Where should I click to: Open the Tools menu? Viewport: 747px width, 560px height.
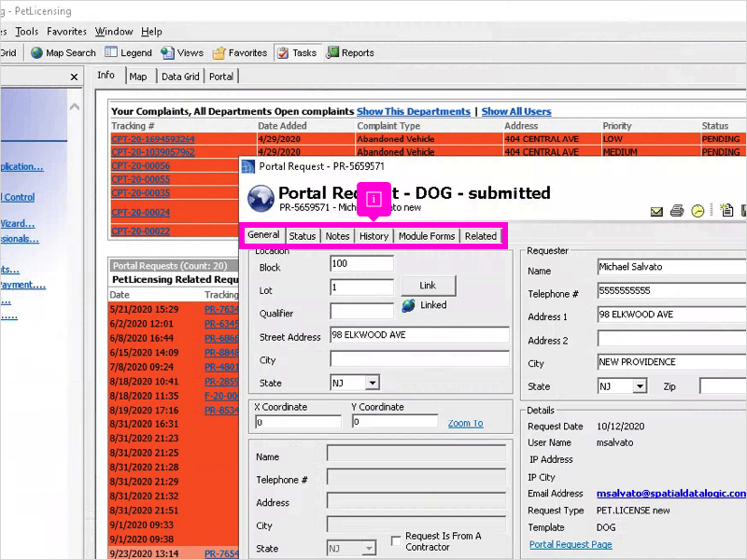(27, 32)
